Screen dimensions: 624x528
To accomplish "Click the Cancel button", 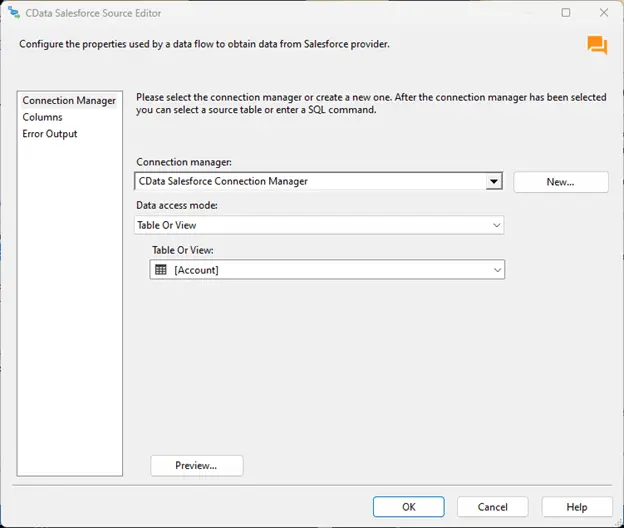I will pos(492,507).
